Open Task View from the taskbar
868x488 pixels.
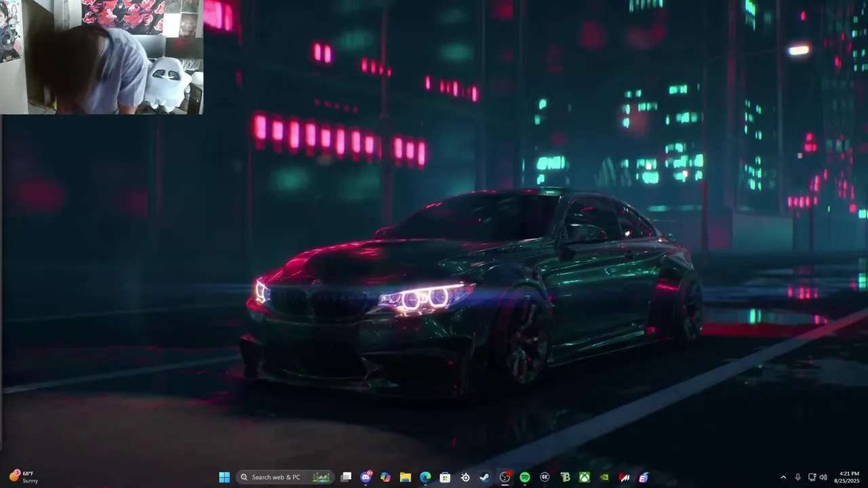(346, 477)
